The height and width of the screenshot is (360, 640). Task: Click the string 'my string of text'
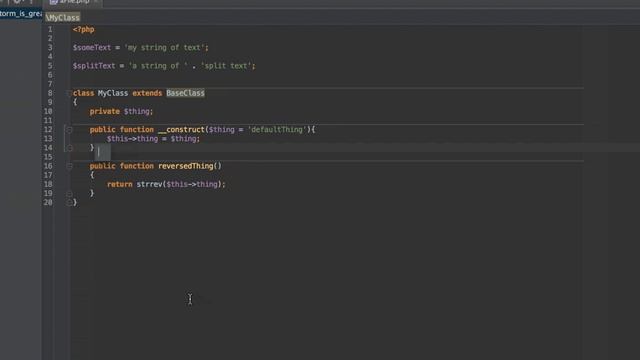(x=164, y=48)
